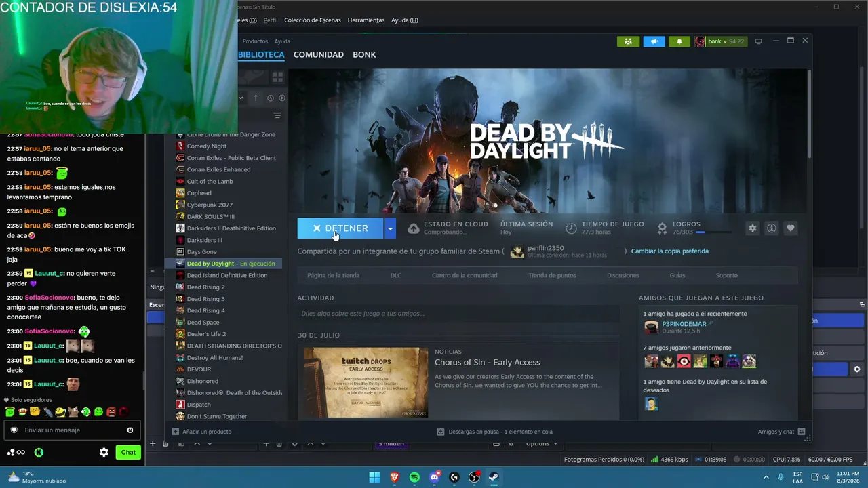Click Añadir un producto in Steam

(202, 432)
